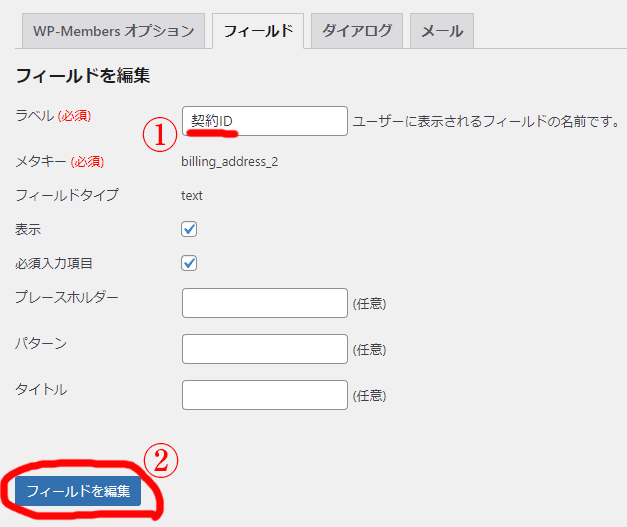
Task: Switch to the ダイアログ tab
Action: [x=357, y=31]
